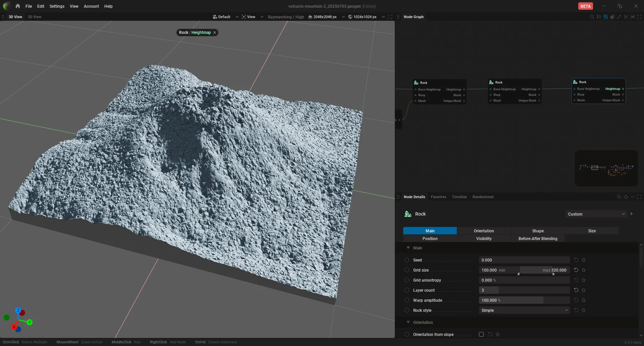Enable the Orientation from slope checkbox
The width and height of the screenshot is (644, 346).
tap(481, 334)
